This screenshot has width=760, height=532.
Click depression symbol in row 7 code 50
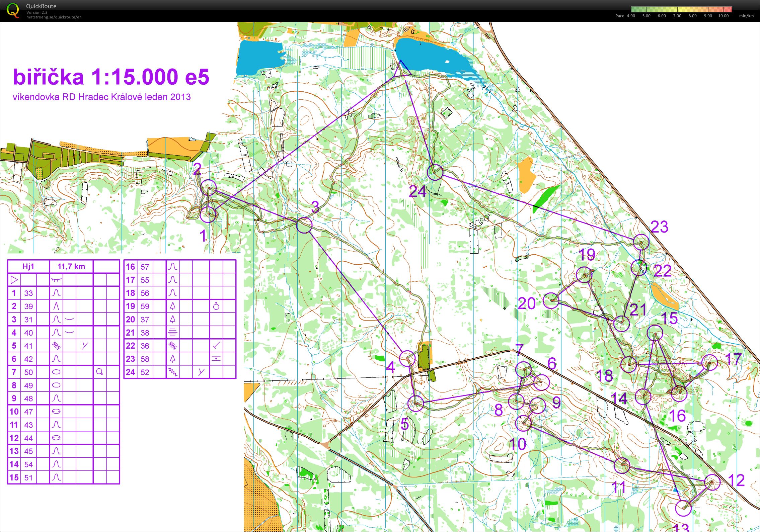click(56, 372)
